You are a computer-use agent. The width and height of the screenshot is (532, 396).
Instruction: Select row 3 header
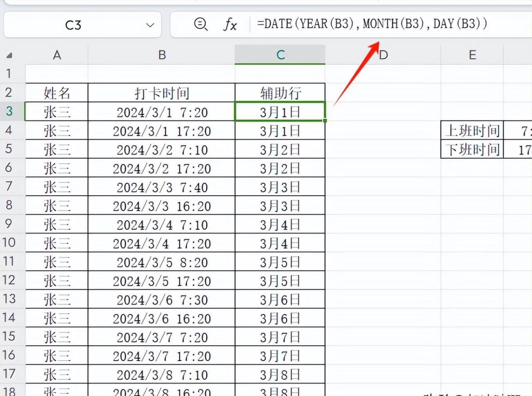[x=12, y=111]
